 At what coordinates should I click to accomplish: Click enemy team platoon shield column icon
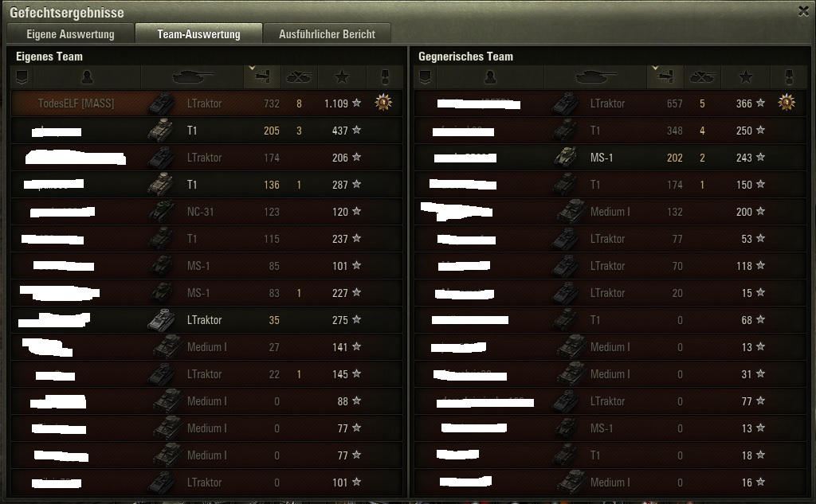[x=426, y=77]
